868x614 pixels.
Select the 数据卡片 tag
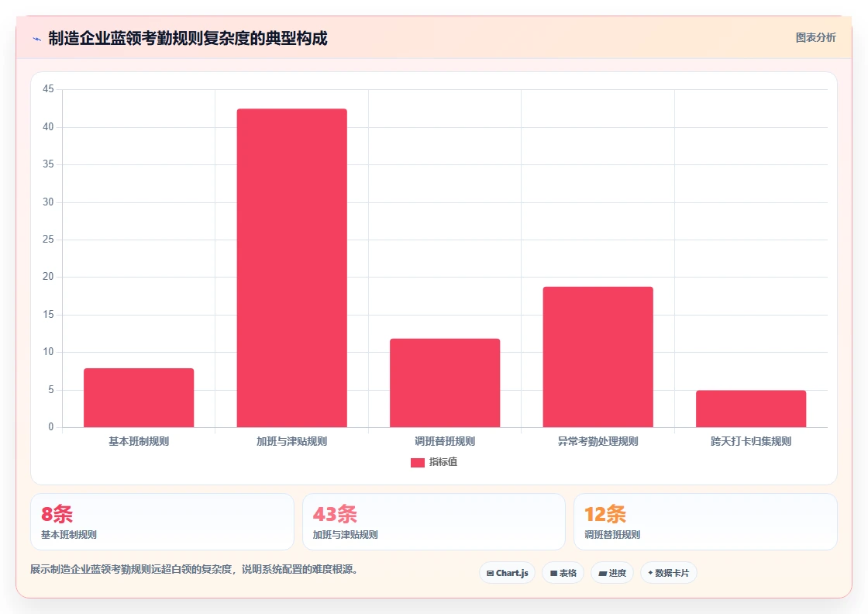pyautogui.click(x=669, y=573)
